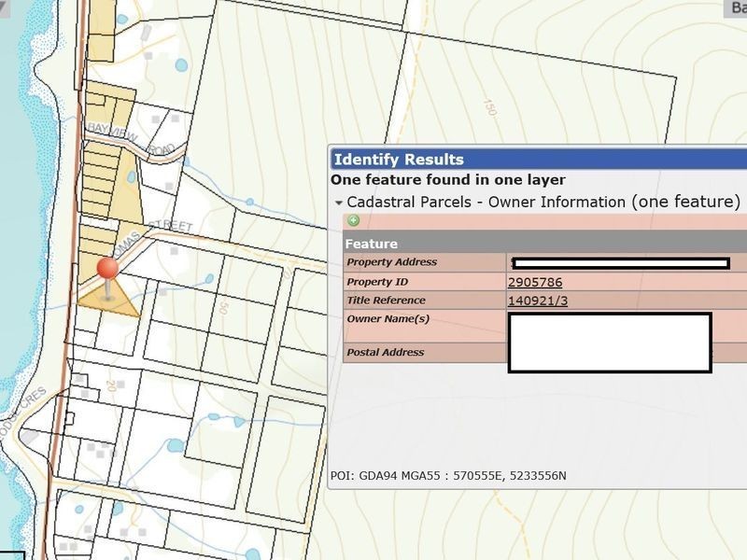The image size is (747, 560).
Task: Click the Lodge Cres road label
Action: (x=22, y=413)
